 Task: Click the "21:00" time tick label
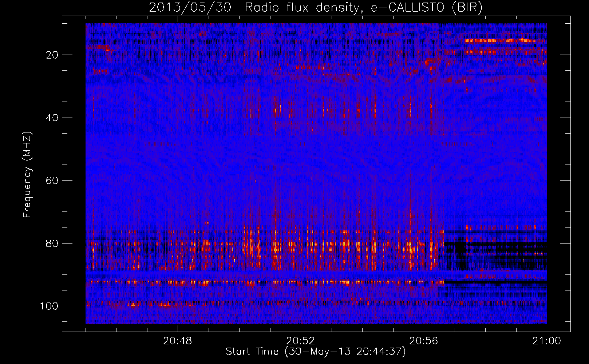coord(546,341)
